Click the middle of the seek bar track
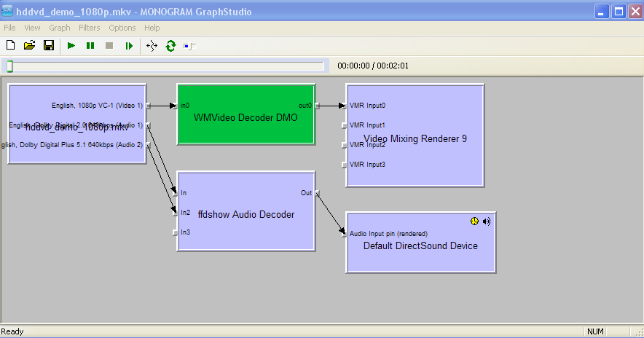Viewport: 644px width, 338px height. click(x=166, y=66)
